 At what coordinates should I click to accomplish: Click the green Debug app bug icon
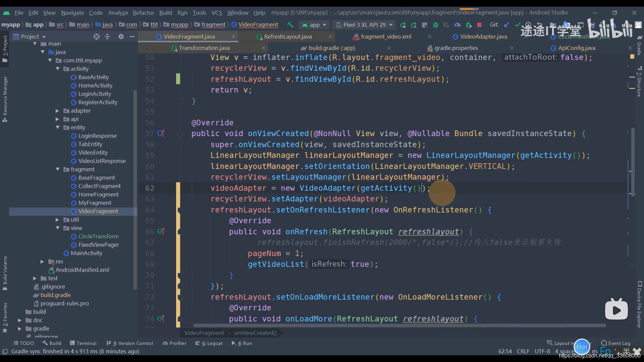coord(436,25)
